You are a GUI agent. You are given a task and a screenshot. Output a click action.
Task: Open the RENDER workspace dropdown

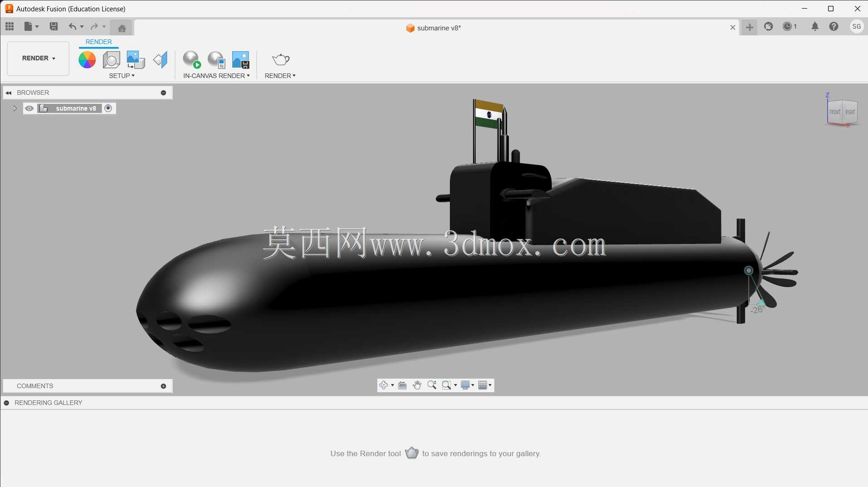pos(39,58)
